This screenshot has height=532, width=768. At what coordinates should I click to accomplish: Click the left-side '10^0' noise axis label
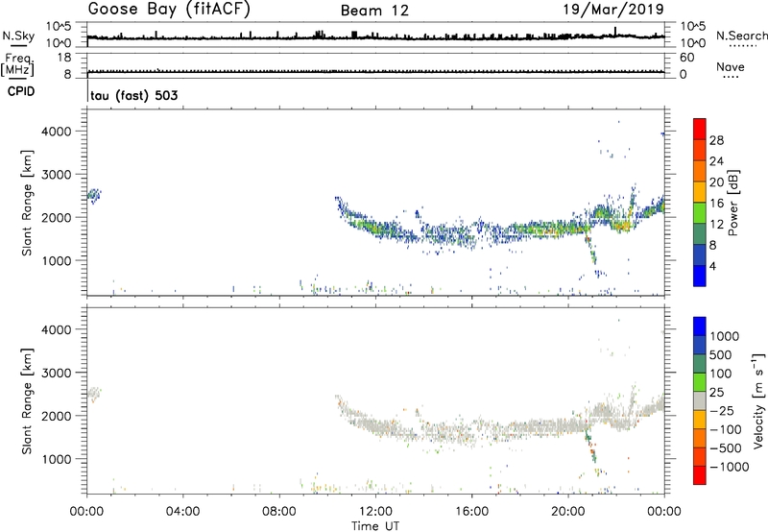(59, 43)
